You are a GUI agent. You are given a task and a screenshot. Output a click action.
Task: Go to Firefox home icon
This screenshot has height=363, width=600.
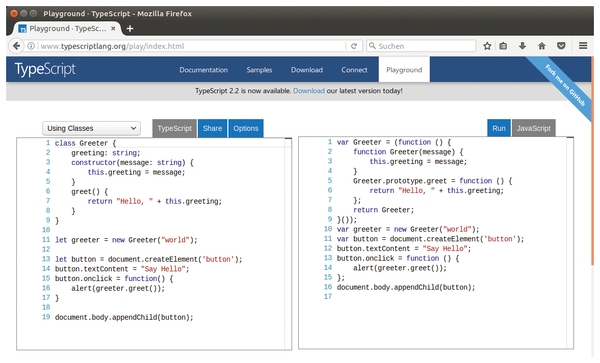point(542,46)
